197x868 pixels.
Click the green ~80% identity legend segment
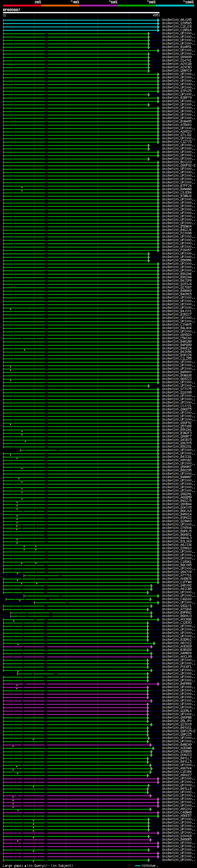click(137, 6)
